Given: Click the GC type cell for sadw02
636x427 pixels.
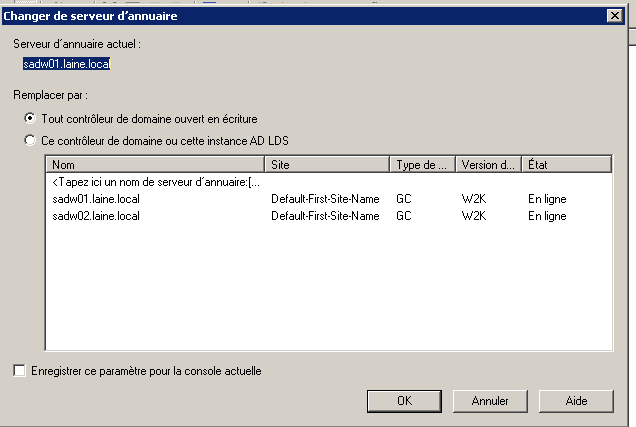Looking at the screenshot, I should [x=404, y=216].
